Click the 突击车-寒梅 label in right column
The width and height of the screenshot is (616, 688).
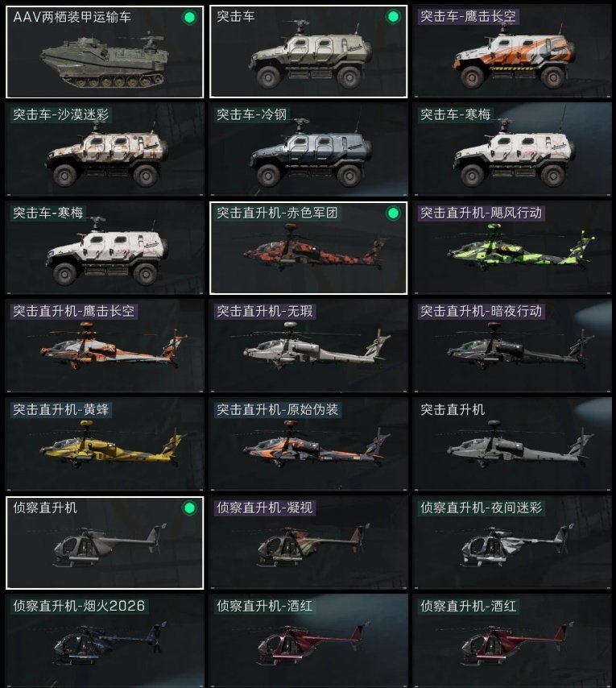pos(455,115)
